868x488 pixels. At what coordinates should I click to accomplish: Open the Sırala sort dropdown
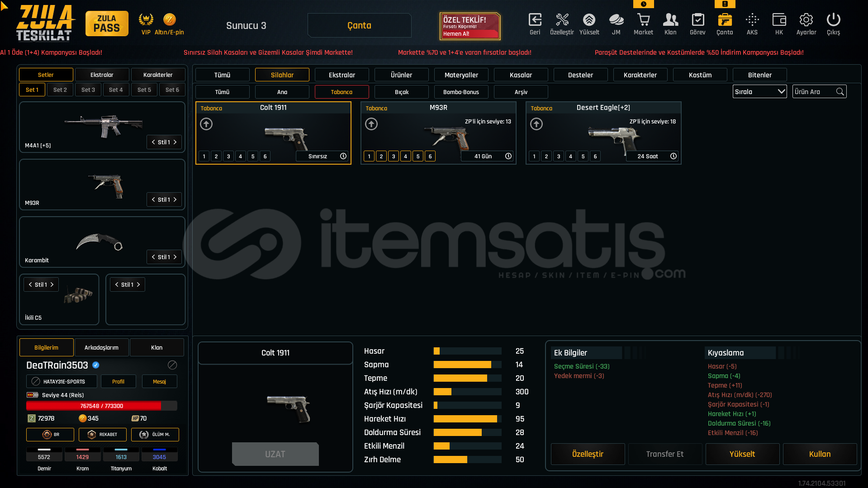coord(760,92)
